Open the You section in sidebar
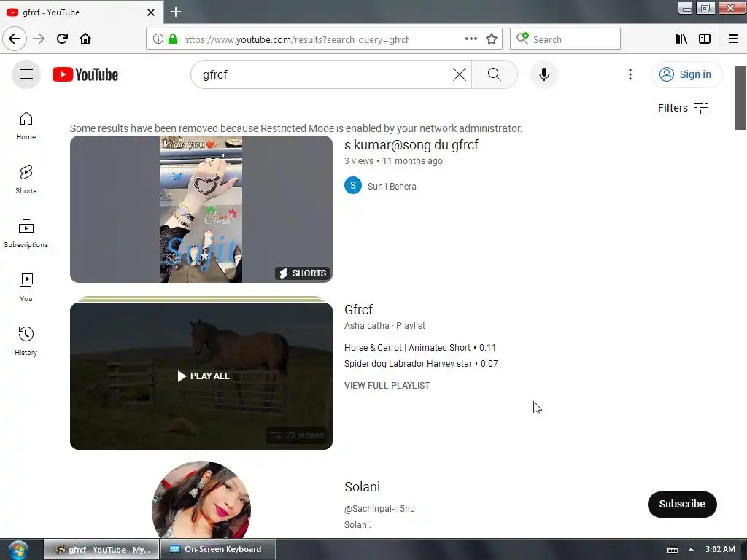 [26, 287]
